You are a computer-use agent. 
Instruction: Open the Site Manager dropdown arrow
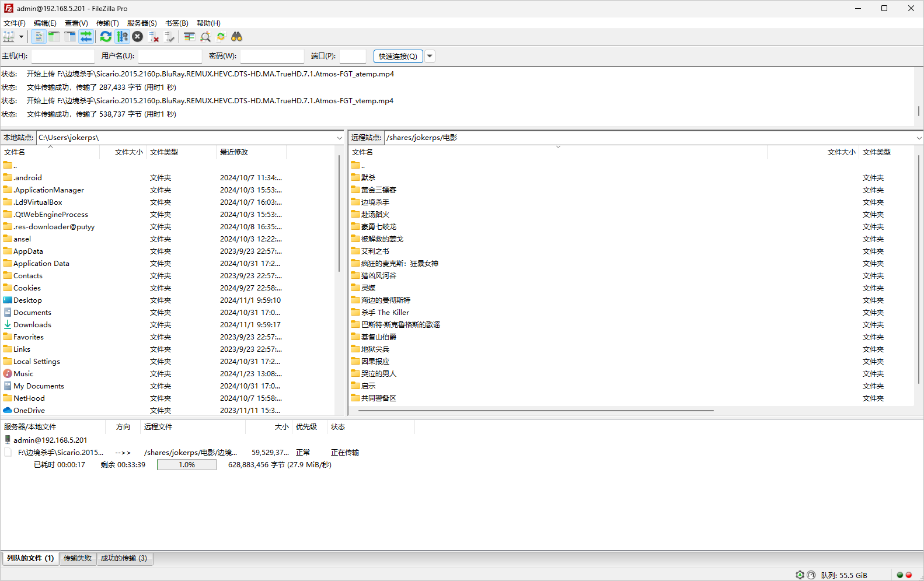point(21,37)
